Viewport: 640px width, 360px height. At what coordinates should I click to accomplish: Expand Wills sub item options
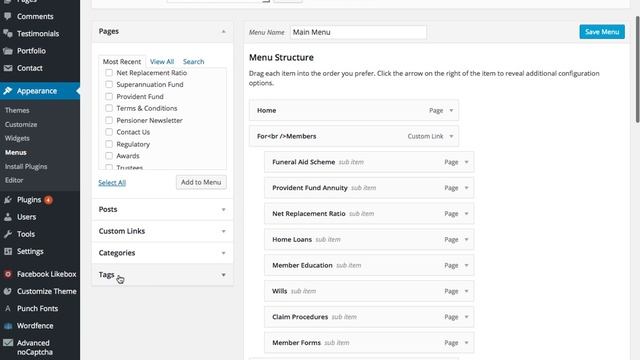click(x=466, y=291)
